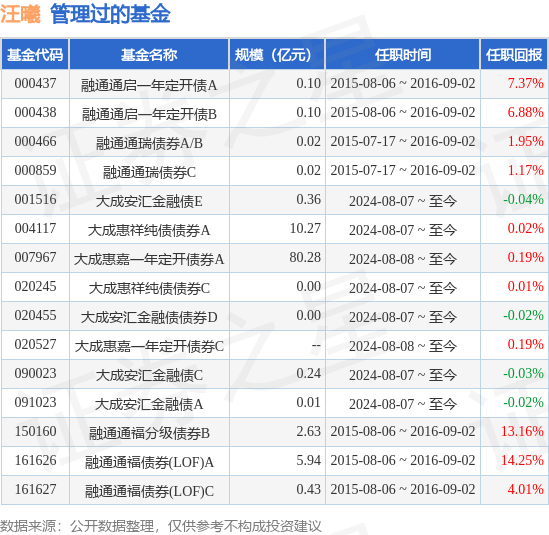Click the 7.37% return value

[x=525, y=84]
